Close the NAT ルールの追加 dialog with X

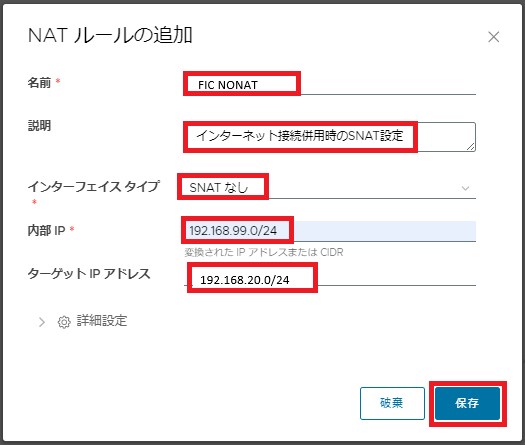[494, 37]
